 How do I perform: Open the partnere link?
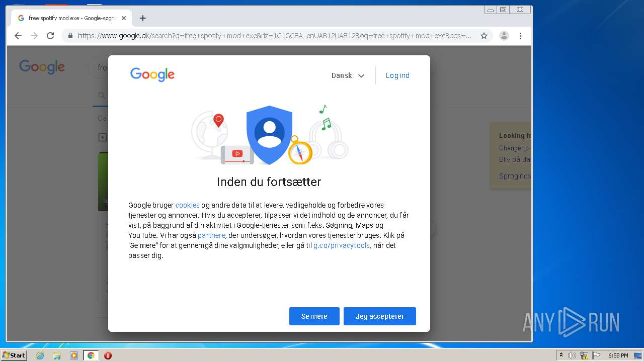click(x=211, y=235)
